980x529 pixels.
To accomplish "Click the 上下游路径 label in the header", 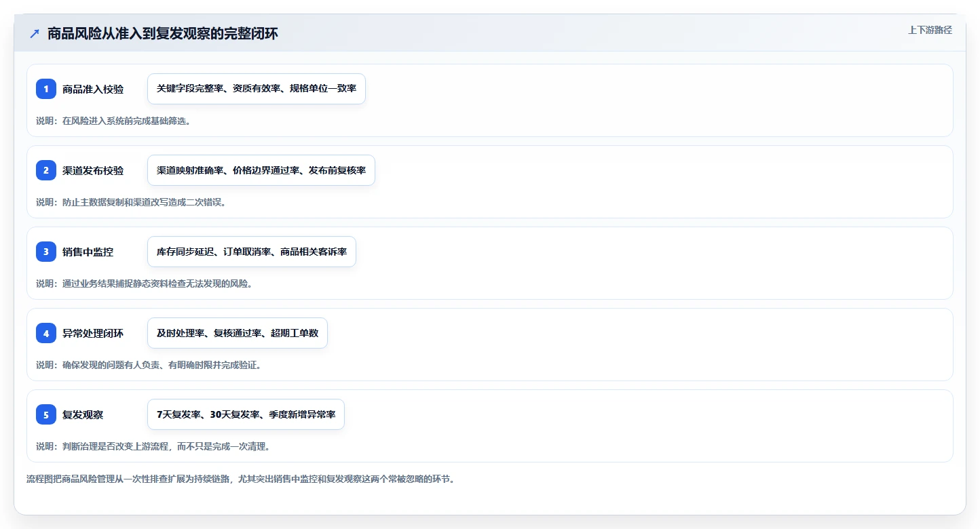I will point(930,30).
